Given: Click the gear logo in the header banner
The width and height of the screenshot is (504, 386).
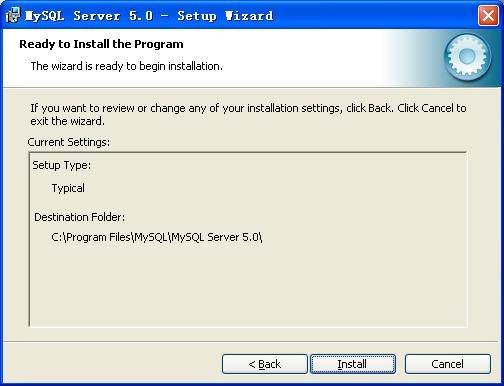Looking at the screenshot, I should click(x=467, y=57).
